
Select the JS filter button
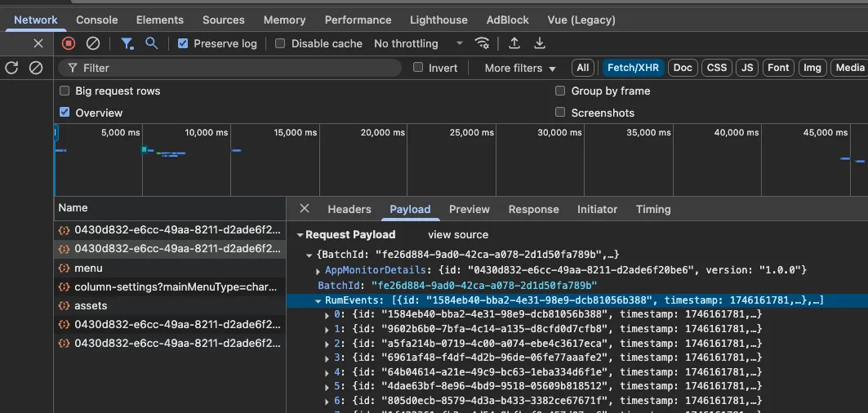(746, 68)
